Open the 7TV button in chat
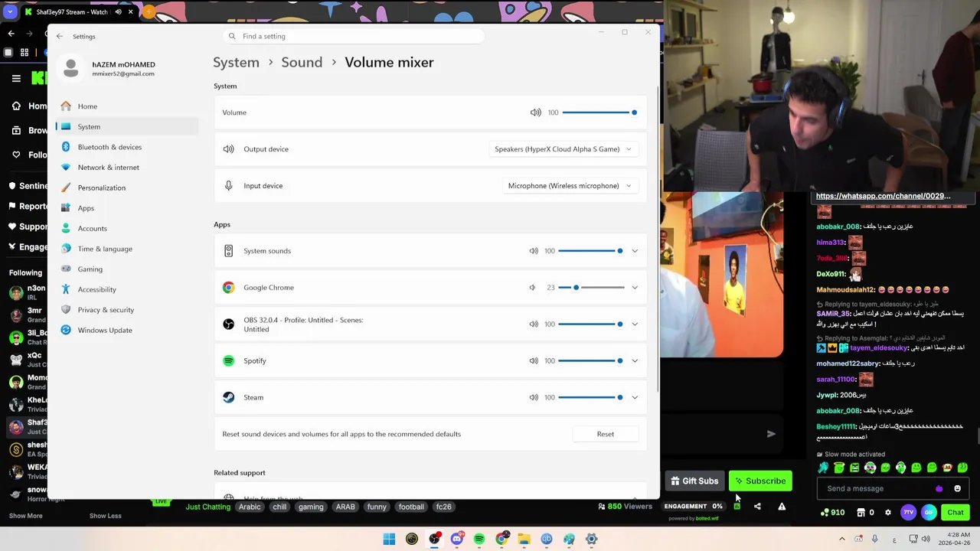The height and width of the screenshot is (551, 980). pos(908,513)
